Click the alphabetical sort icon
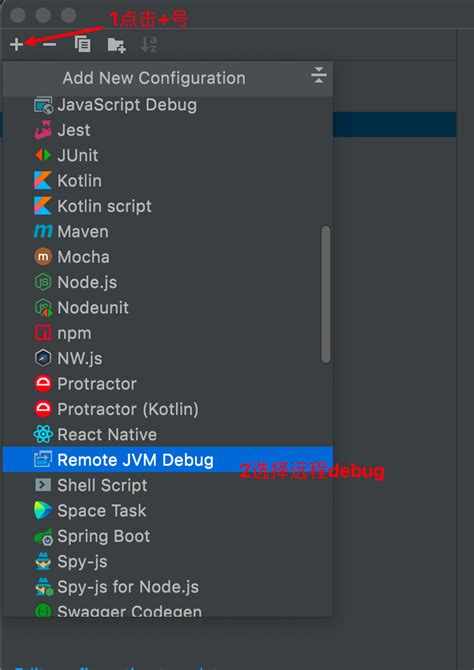Screen dimensions: 474x670 click(x=149, y=44)
